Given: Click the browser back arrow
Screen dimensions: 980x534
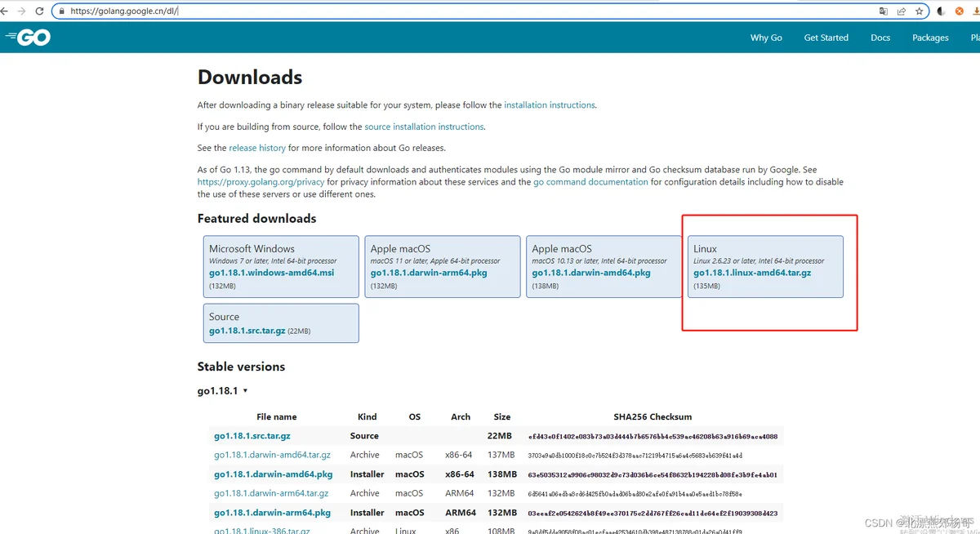Looking at the screenshot, I should point(3,11).
